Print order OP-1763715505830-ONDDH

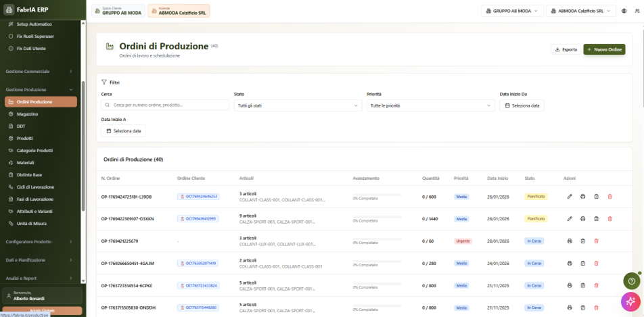click(570, 308)
